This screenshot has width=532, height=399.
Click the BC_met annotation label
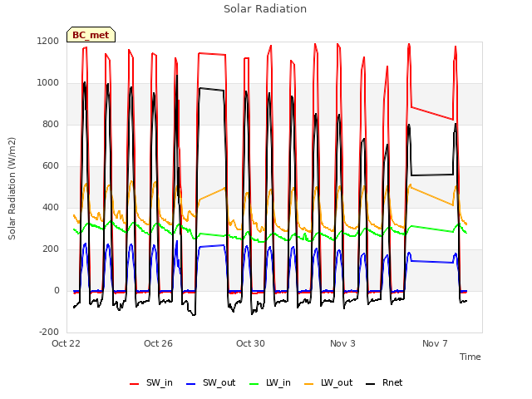pos(91,35)
